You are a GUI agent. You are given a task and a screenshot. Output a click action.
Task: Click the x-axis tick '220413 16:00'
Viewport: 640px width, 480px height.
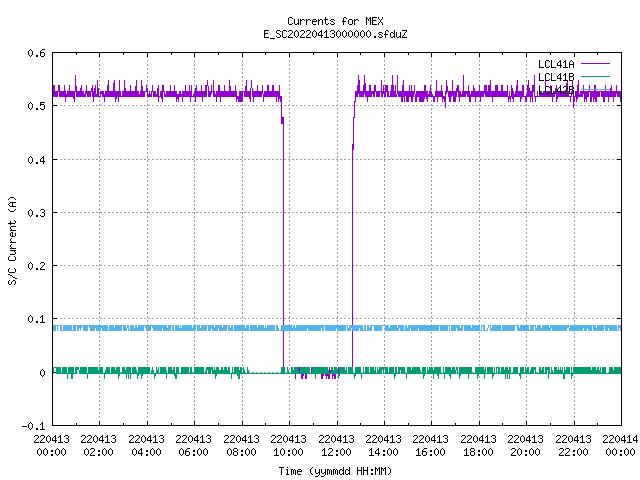tap(431, 446)
